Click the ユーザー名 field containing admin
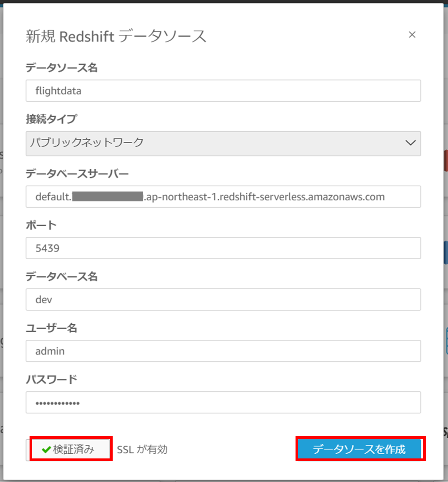This screenshot has height=482, width=448. pos(223,351)
